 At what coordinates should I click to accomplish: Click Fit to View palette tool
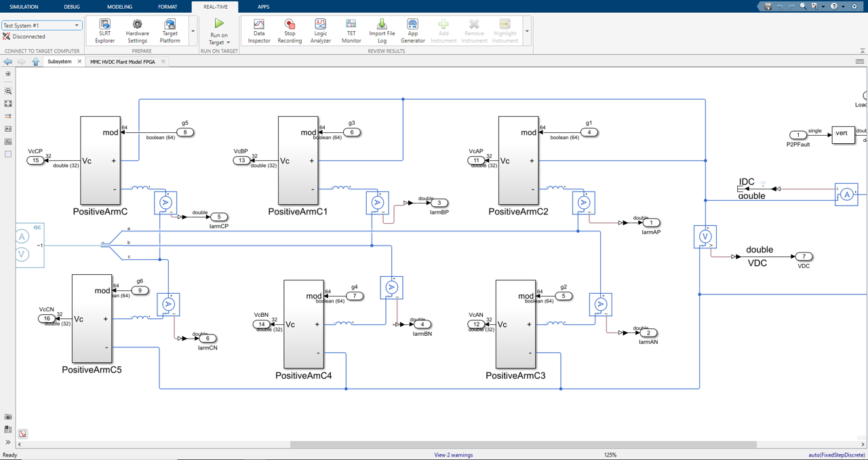pyautogui.click(x=8, y=104)
